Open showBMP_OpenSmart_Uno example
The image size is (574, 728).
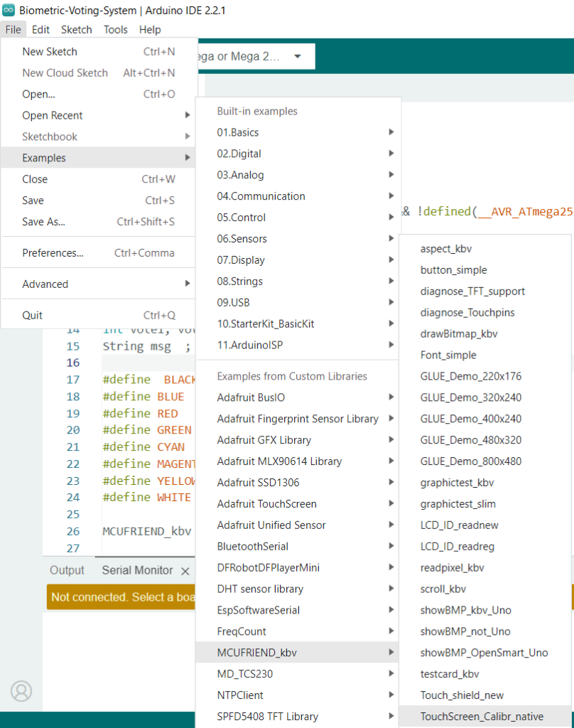coord(485,653)
